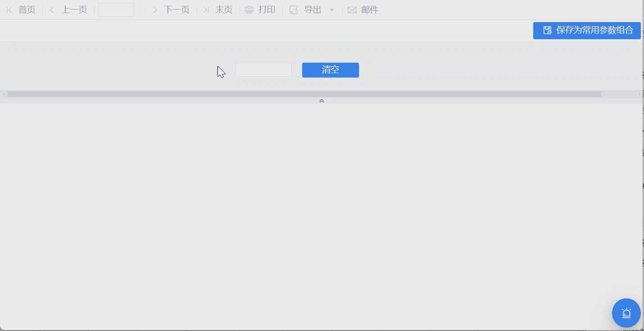Click the 清空 clear button
The width and height of the screenshot is (644, 331).
pyautogui.click(x=330, y=70)
